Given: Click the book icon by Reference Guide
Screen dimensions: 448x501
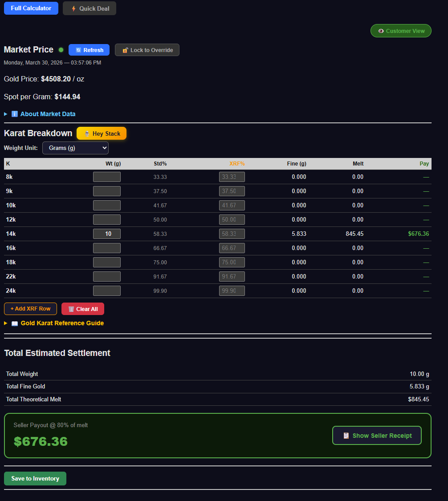Looking at the screenshot, I should click(15, 323).
